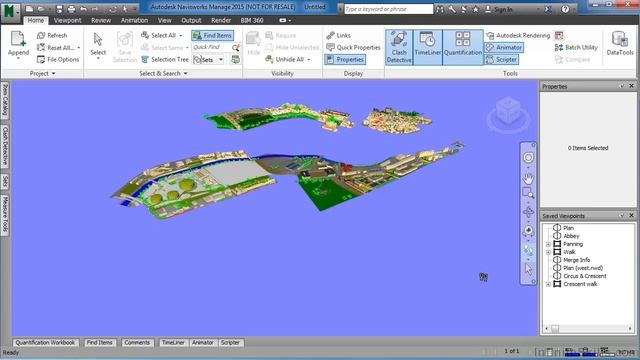This screenshot has height=360, width=640.
Task: Expand the Walk animation node
Action: pos(548,252)
